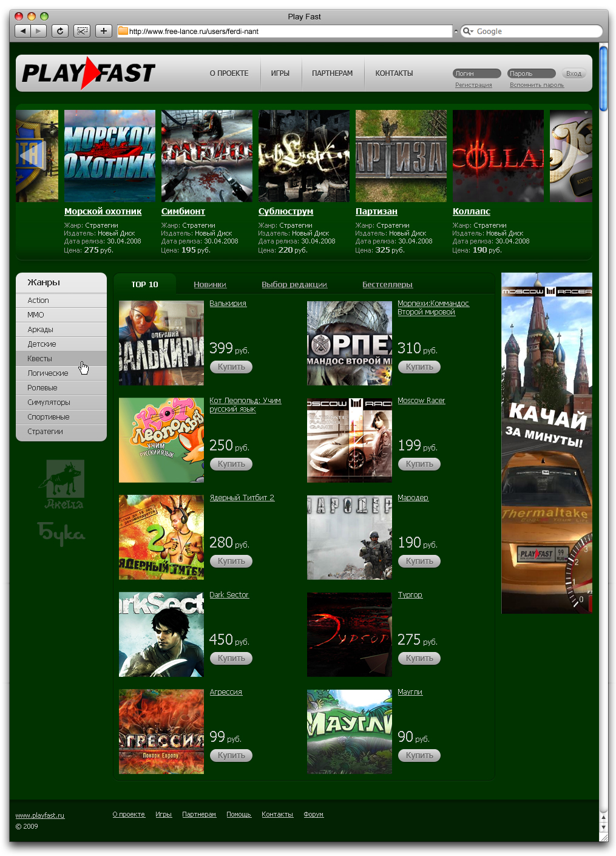Screen dimensions: 616x856
Task: Reload the page with the refresh icon
Action: pyautogui.click(x=59, y=31)
